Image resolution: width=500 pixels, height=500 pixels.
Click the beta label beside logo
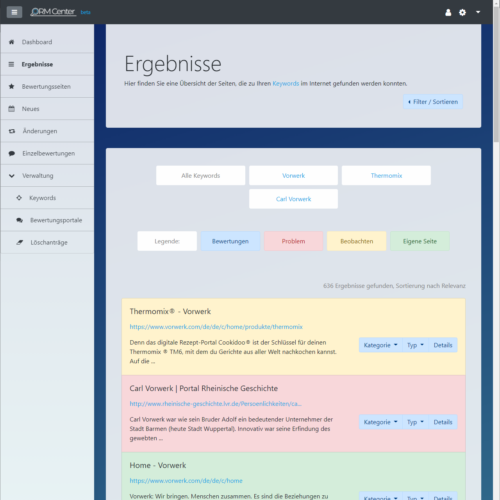click(85, 12)
